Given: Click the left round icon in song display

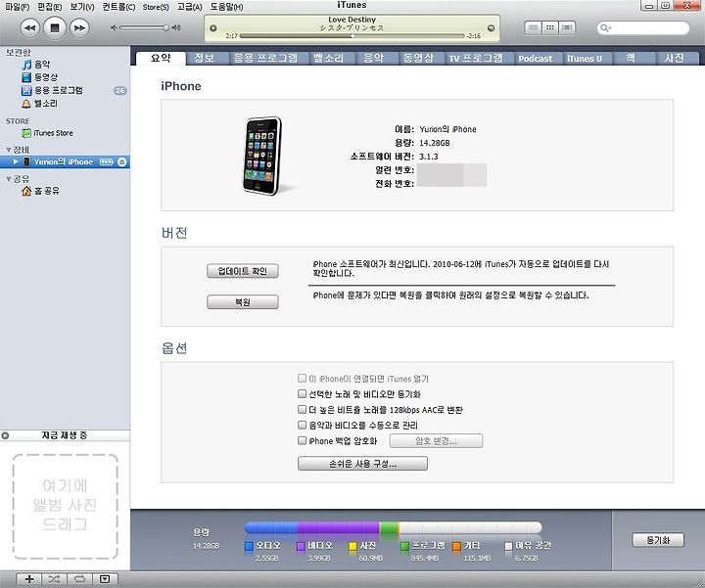Looking at the screenshot, I should click(213, 27).
